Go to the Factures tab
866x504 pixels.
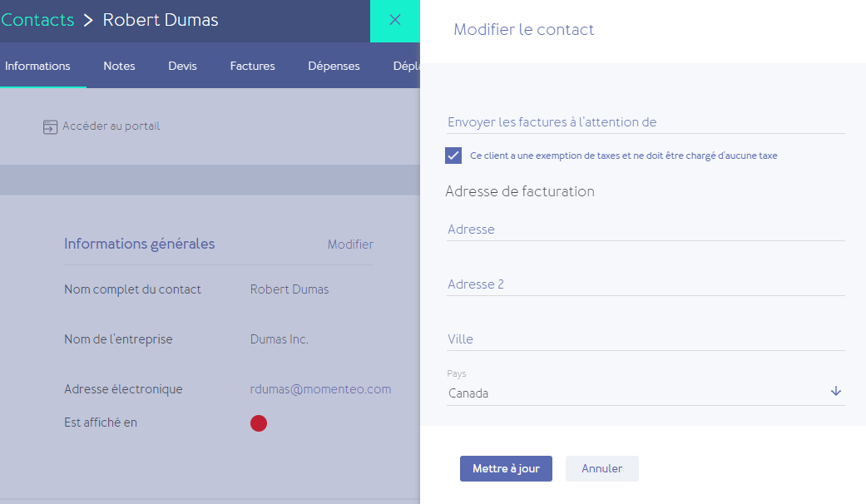point(252,66)
